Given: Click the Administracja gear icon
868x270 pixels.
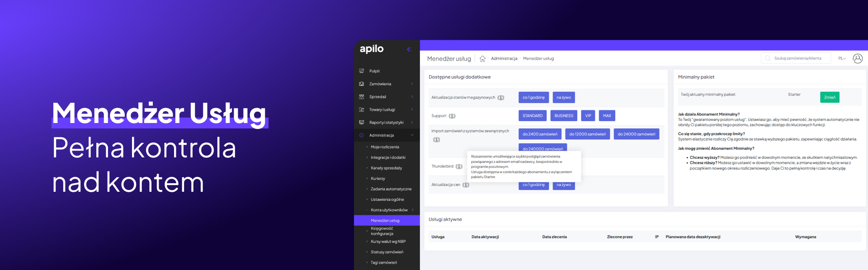Looking at the screenshot, I should coord(362,135).
